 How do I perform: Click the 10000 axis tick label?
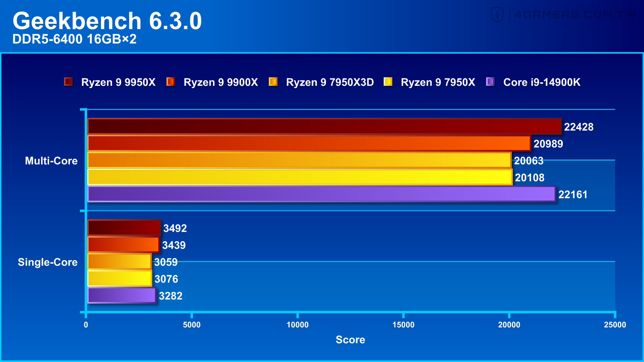(x=298, y=325)
